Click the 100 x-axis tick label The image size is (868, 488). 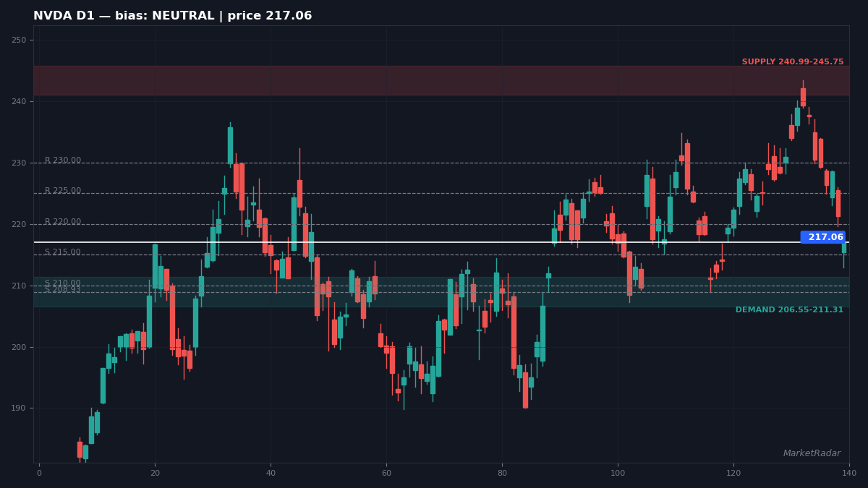(x=618, y=473)
